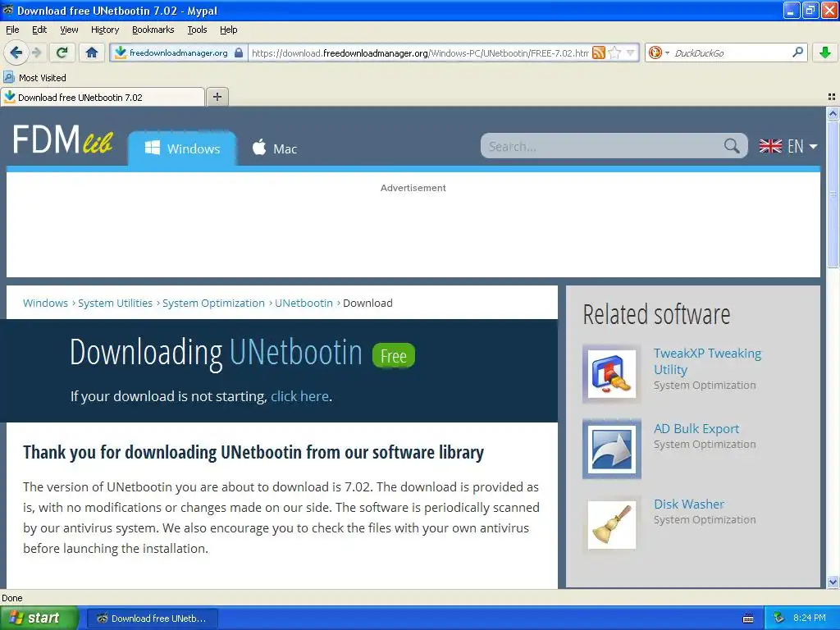Click the System Optimization breadcrumb link
Viewport: 840px width, 630px height.
click(214, 303)
